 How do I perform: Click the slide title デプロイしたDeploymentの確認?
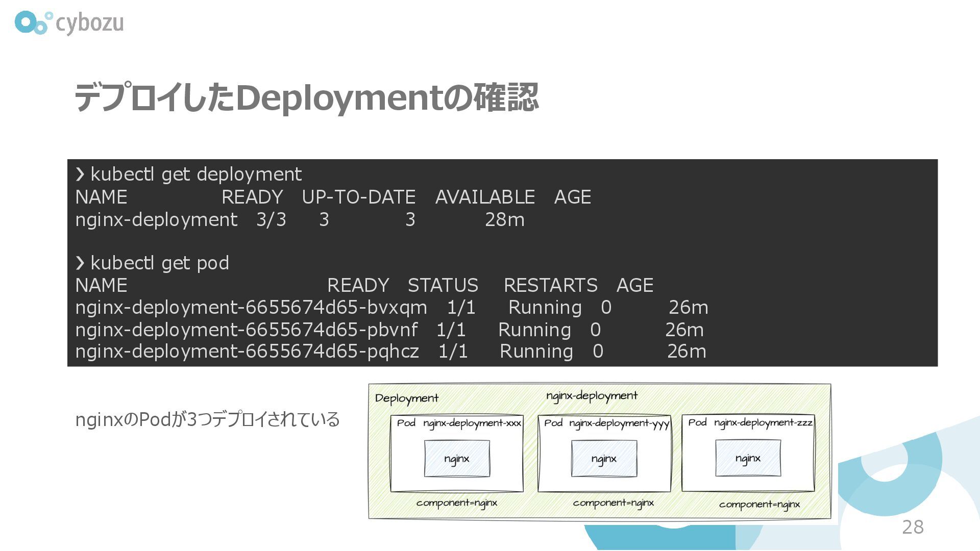pyautogui.click(x=306, y=97)
